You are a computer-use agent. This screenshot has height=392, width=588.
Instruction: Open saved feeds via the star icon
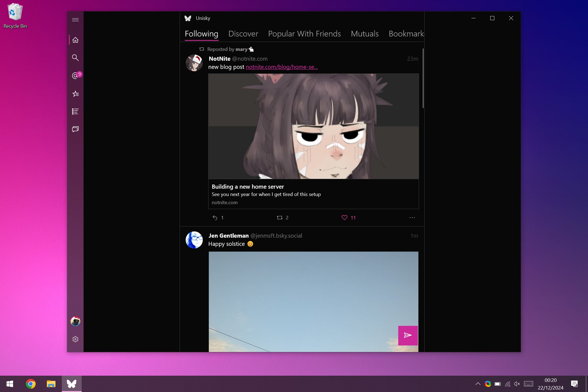coord(75,94)
